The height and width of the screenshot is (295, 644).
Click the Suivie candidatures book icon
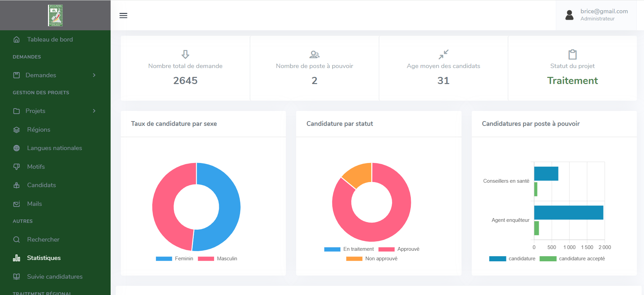pos(16,277)
